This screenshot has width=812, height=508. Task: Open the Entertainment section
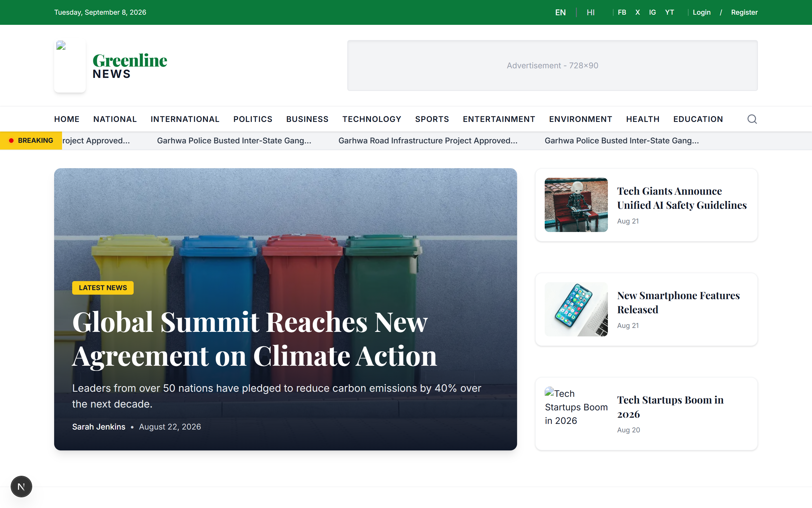pos(499,119)
